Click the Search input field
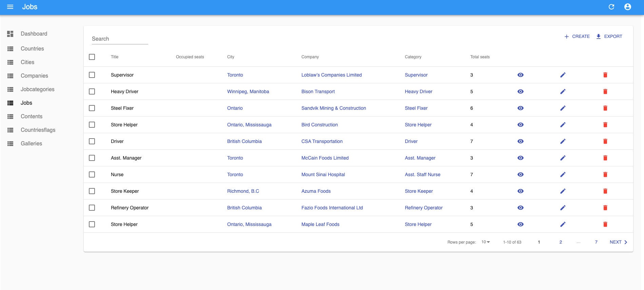The image size is (644, 290). click(120, 39)
